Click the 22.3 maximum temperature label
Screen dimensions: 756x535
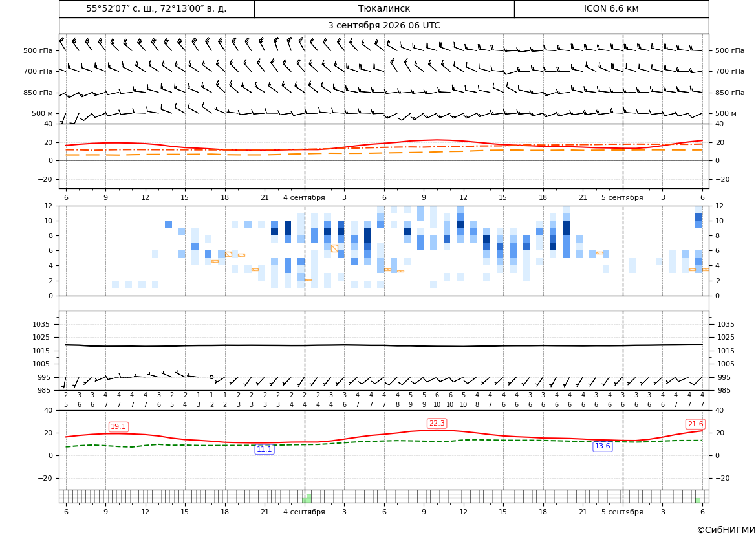pos(437,423)
